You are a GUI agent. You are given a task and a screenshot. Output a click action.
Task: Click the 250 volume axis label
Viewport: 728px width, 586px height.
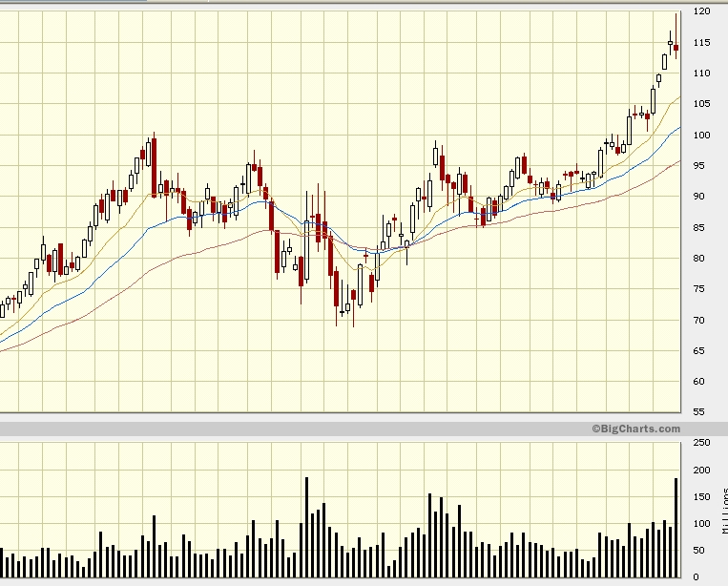click(x=701, y=444)
